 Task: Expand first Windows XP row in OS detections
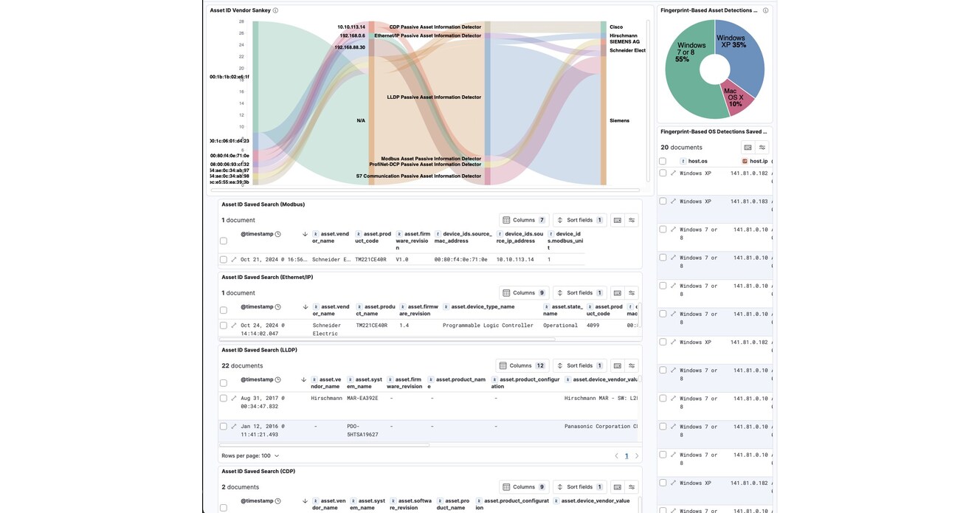click(673, 173)
